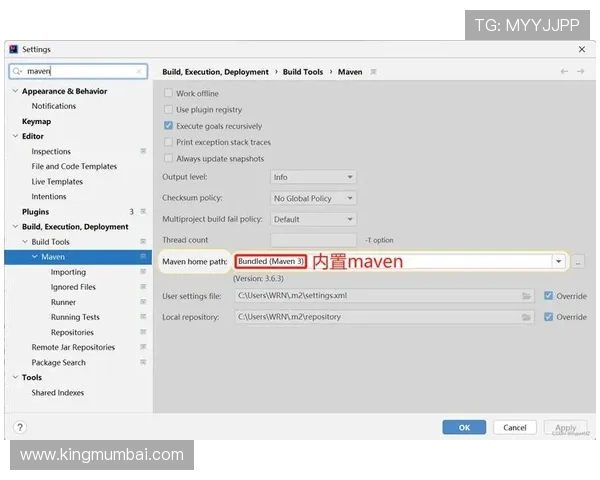This screenshot has height=480, width=600.
Task: Click the help question mark icon
Action: [20, 427]
